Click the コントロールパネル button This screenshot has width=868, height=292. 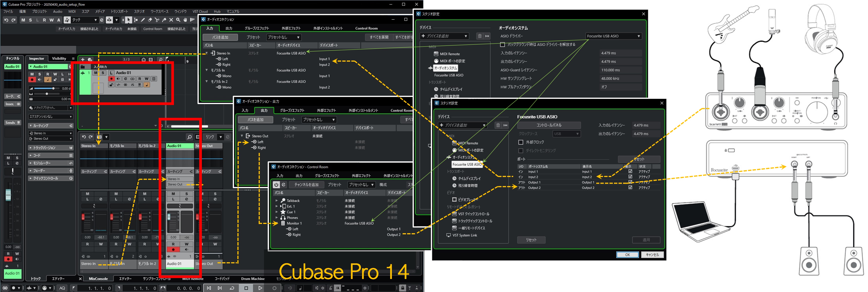(x=549, y=125)
